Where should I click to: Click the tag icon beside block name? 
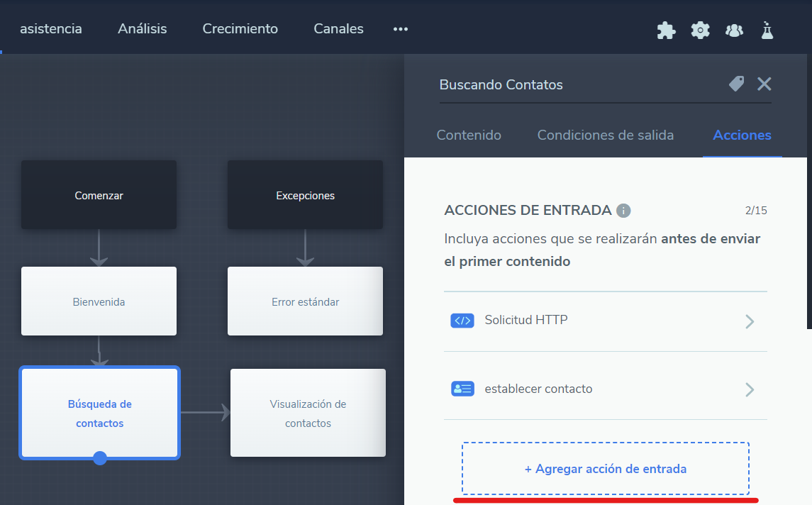click(x=737, y=84)
